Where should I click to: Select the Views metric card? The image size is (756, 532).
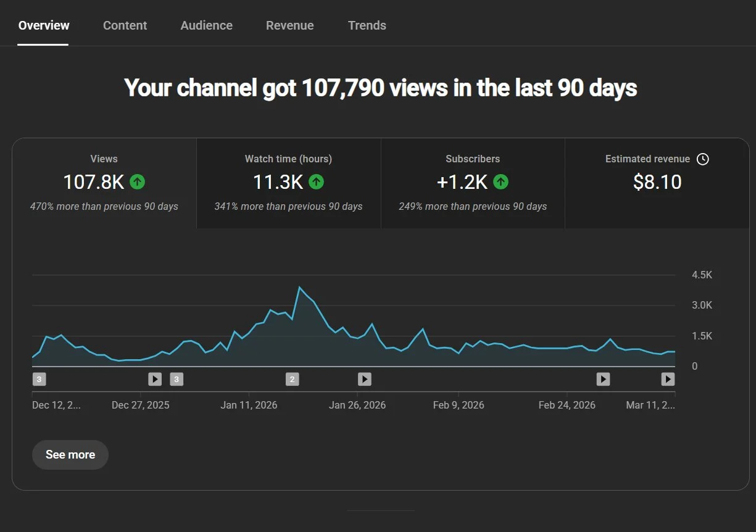tap(104, 183)
